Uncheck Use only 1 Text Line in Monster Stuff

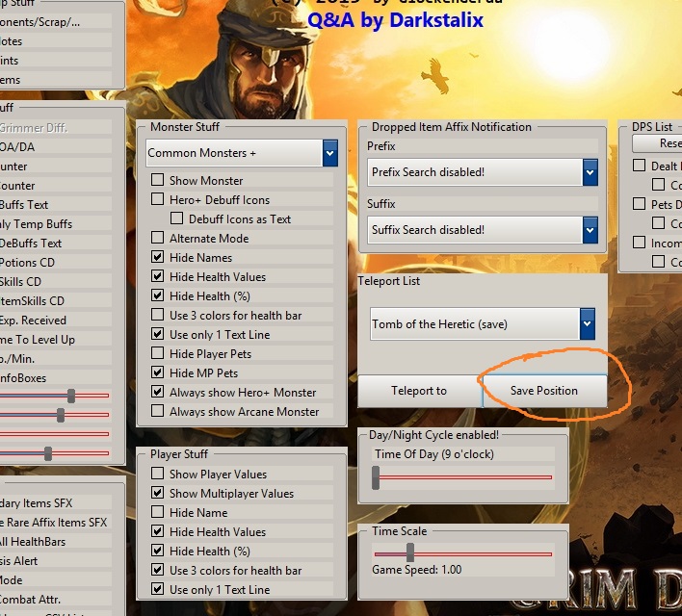tap(157, 334)
